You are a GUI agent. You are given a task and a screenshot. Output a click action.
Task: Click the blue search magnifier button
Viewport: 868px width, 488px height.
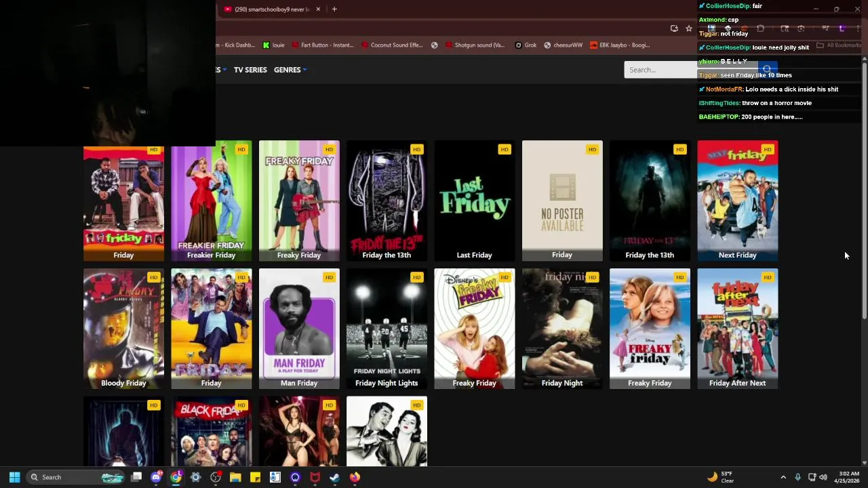767,70
